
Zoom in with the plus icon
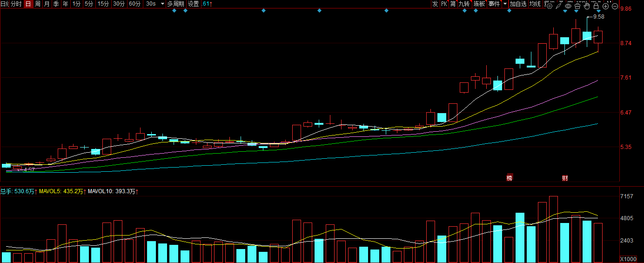coord(605,6)
